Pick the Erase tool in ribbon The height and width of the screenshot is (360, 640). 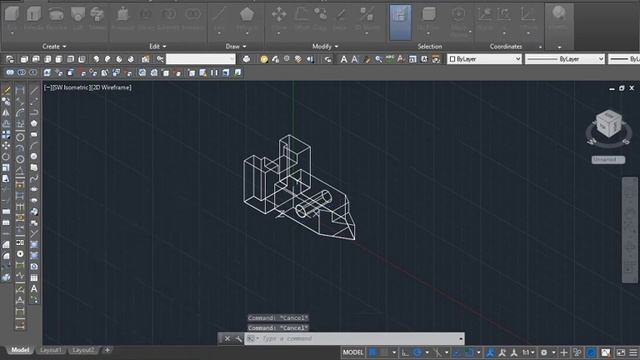[x=340, y=19]
